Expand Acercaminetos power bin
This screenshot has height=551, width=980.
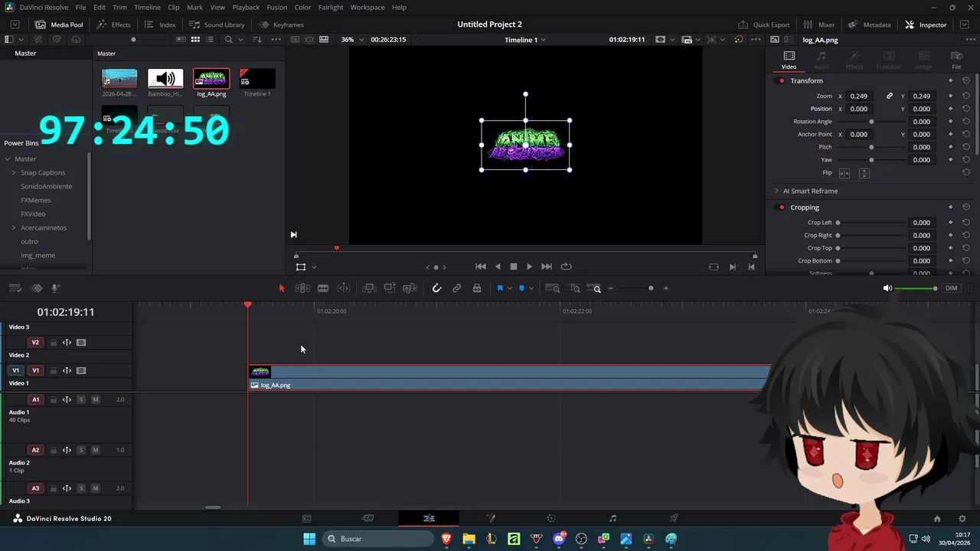pyautogui.click(x=14, y=228)
